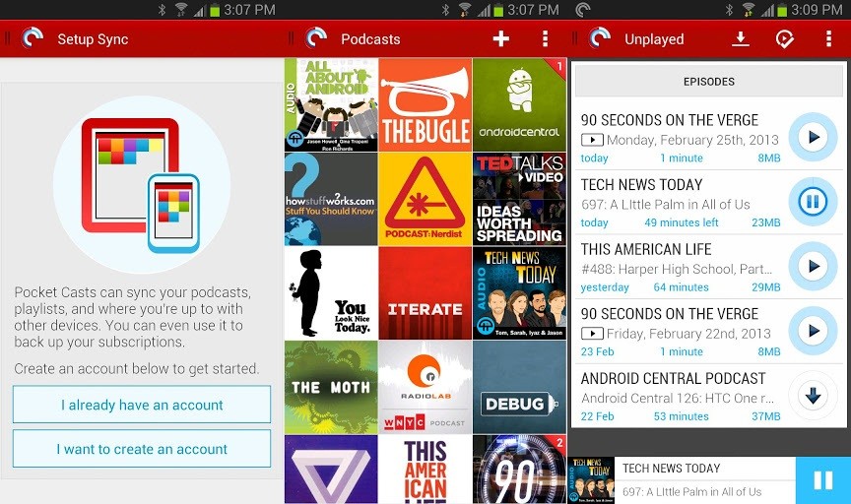The height and width of the screenshot is (504, 851).
Task: Open The Bugle podcast tile
Action: [x=425, y=104]
